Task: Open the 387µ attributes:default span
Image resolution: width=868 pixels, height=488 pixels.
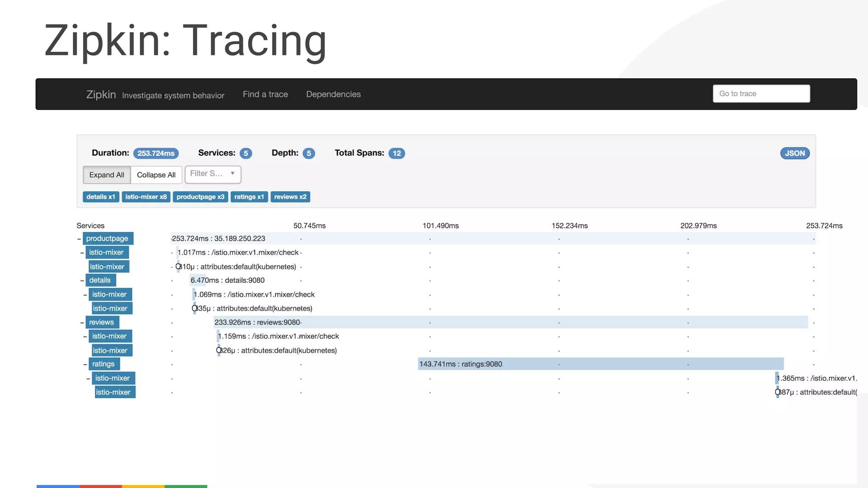Action: tap(816, 392)
